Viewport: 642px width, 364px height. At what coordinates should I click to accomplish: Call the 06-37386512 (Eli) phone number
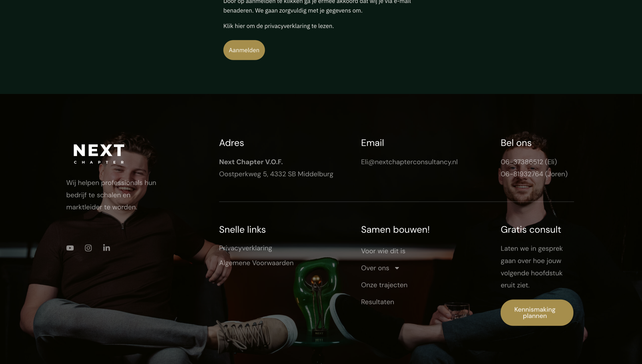pyautogui.click(x=529, y=162)
